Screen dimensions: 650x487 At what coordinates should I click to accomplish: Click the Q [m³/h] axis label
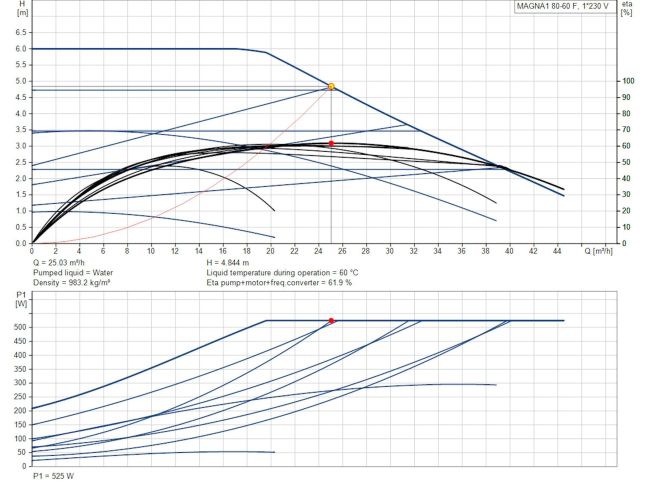(x=601, y=252)
